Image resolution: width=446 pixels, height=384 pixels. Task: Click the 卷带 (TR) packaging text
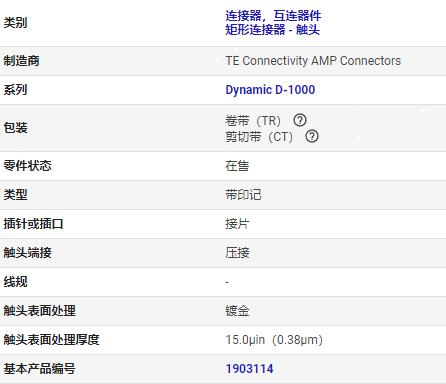coord(253,121)
